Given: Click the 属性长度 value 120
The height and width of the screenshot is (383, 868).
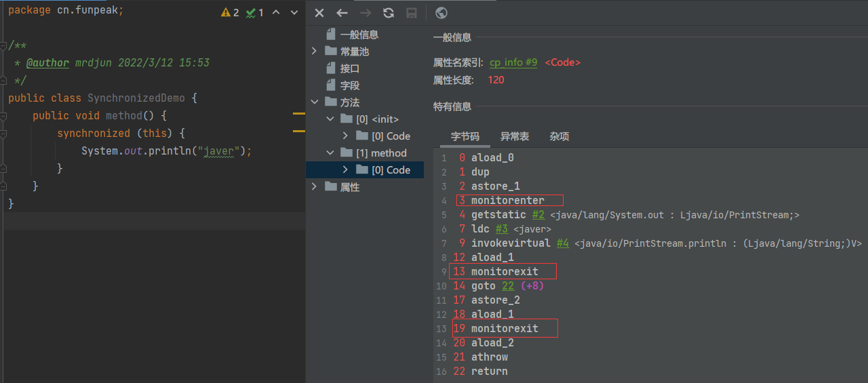Looking at the screenshot, I should click(496, 80).
